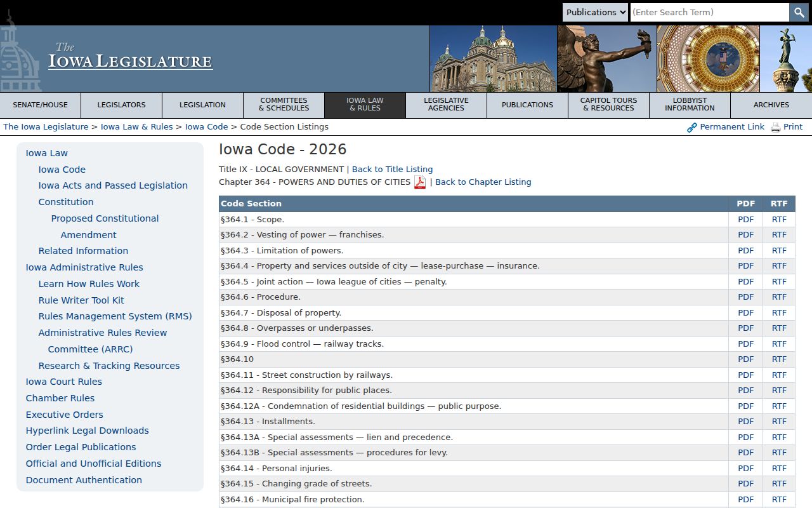Image resolution: width=812 pixels, height=508 pixels.
Task: Select §364.9 Flood control row text
Action: tap(302, 344)
